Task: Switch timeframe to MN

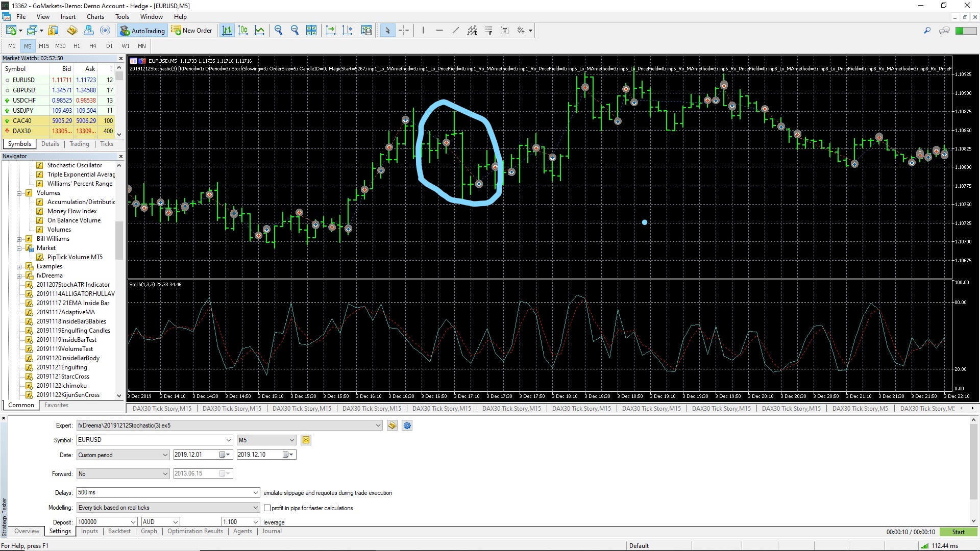Action: pos(142,46)
